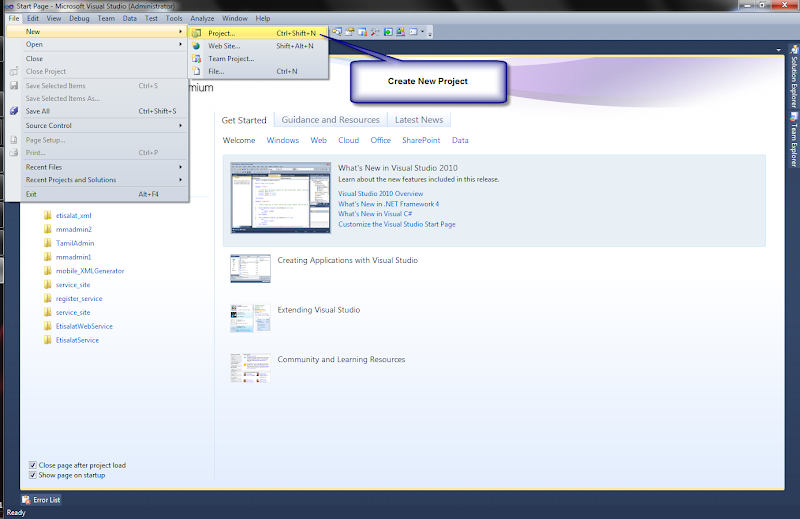800x519 pixels.
Task: Open Customize the Visual Studio Start Page link
Action: click(x=396, y=224)
